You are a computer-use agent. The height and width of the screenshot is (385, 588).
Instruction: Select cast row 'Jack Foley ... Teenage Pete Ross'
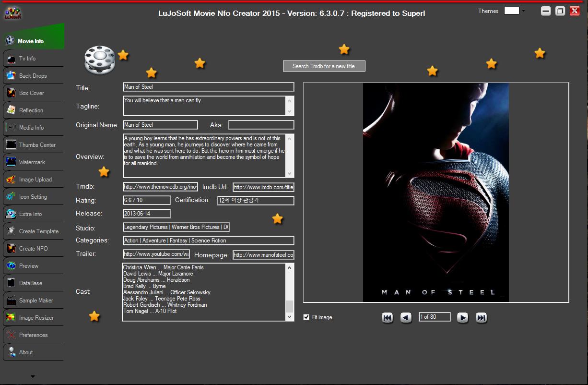click(162, 299)
